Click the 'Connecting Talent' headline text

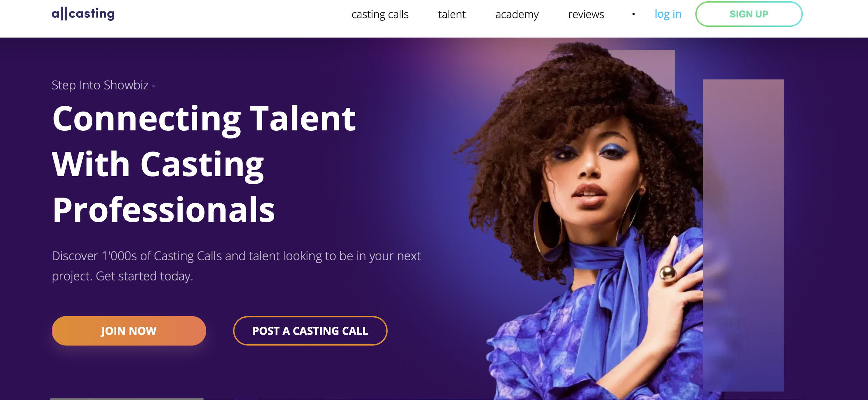tap(204, 119)
